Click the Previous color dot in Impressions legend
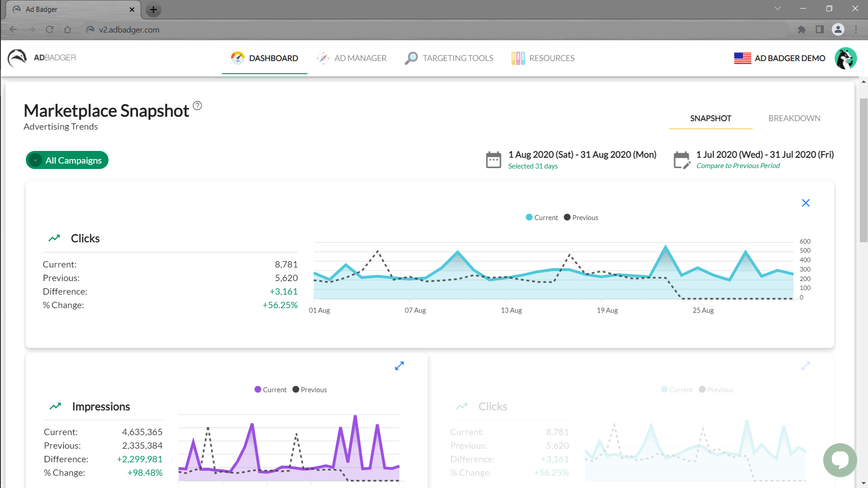 click(x=296, y=389)
